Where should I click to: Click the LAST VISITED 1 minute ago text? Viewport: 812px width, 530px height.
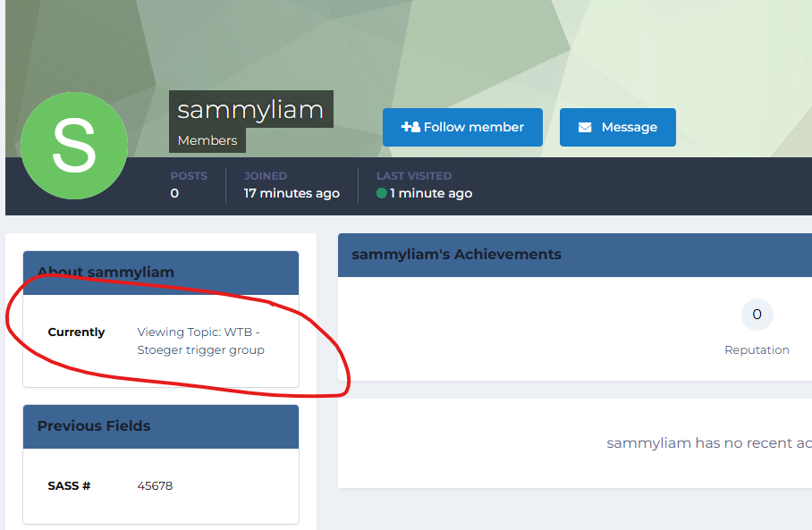click(x=430, y=193)
